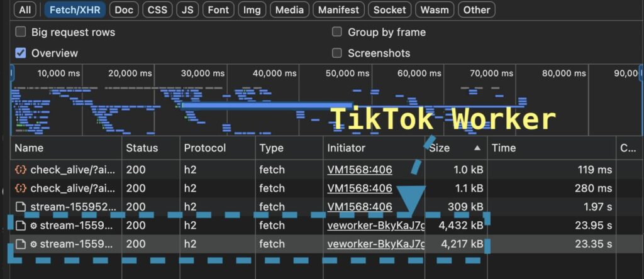This screenshot has height=279, width=644.
Task: Open the veworker-BkyKaJ7 initiator link on the 4,432 kB row
Action: pyautogui.click(x=375, y=226)
